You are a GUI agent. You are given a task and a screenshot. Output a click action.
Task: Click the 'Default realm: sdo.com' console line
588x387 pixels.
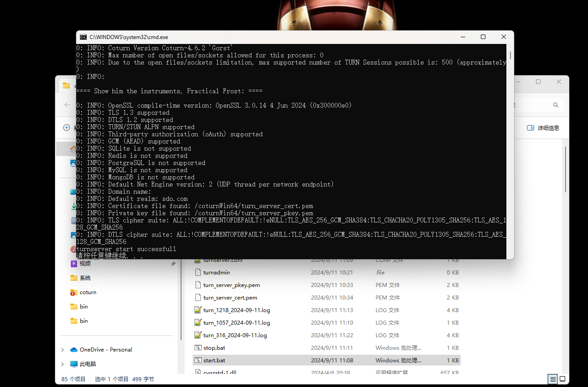(132, 199)
